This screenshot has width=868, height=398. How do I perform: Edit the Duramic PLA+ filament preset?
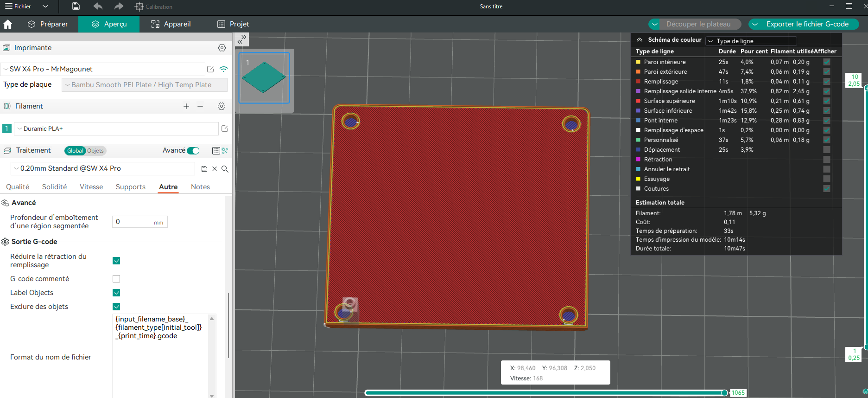tap(225, 128)
